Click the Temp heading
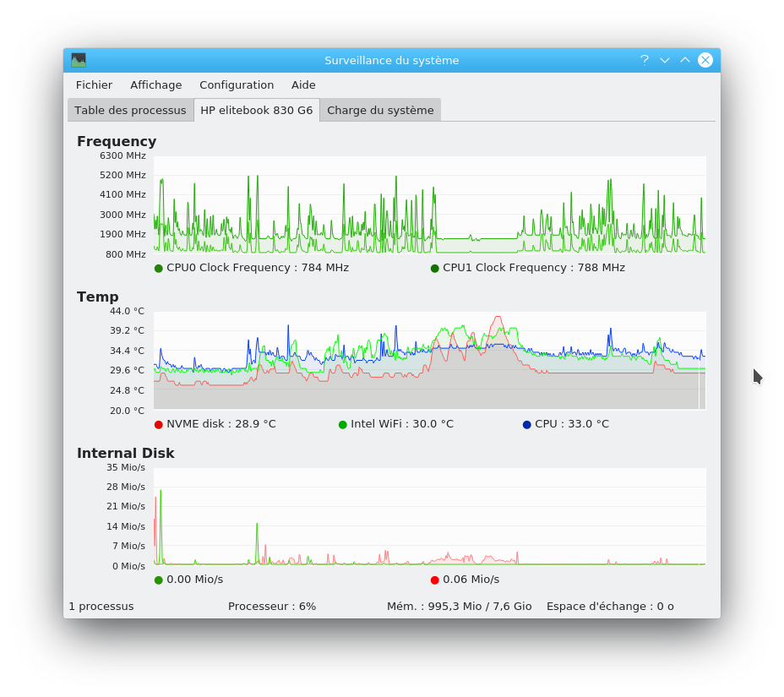This screenshot has height=697, width=784. 97,297
